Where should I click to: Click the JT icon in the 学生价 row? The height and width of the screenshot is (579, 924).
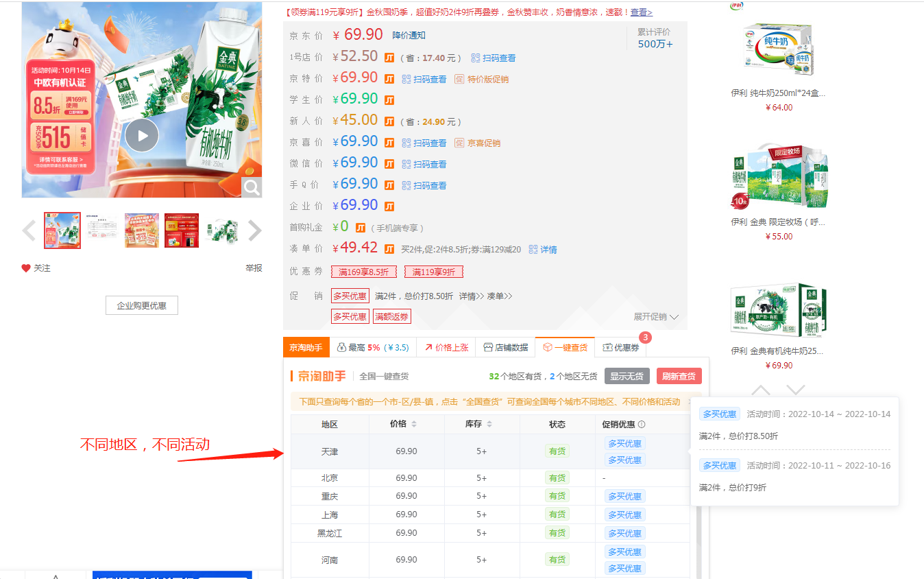tap(389, 100)
